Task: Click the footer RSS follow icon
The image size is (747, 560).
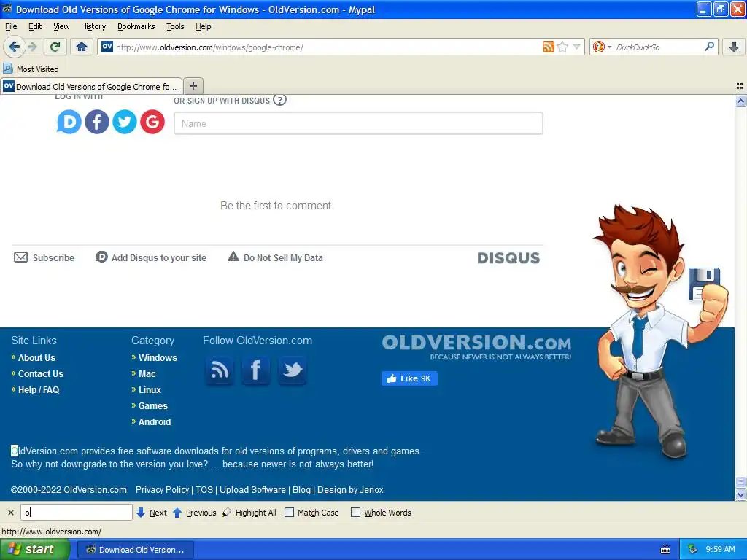Action: click(220, 370)
